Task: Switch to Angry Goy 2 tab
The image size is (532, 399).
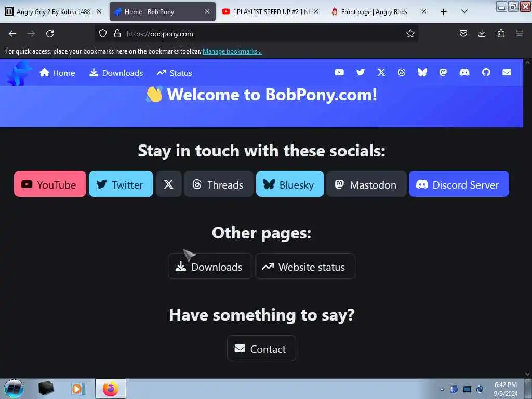Action: (54, 12)
